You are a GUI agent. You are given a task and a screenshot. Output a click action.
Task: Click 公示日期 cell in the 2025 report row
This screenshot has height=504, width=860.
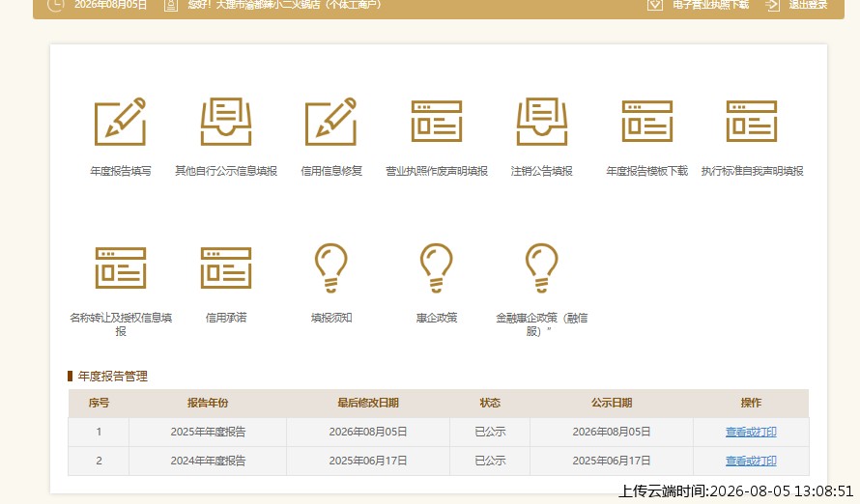pyautogui.click(x=612, y=432)
